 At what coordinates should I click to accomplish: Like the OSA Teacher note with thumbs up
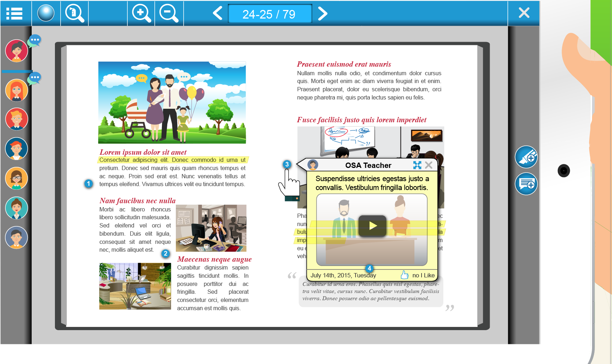404,275
